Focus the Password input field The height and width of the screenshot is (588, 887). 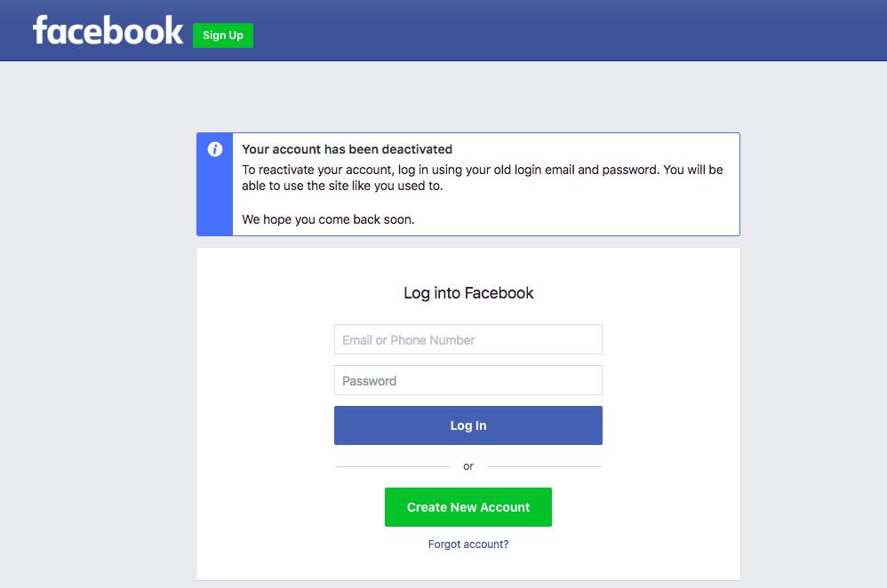click(x=468, y=381)
